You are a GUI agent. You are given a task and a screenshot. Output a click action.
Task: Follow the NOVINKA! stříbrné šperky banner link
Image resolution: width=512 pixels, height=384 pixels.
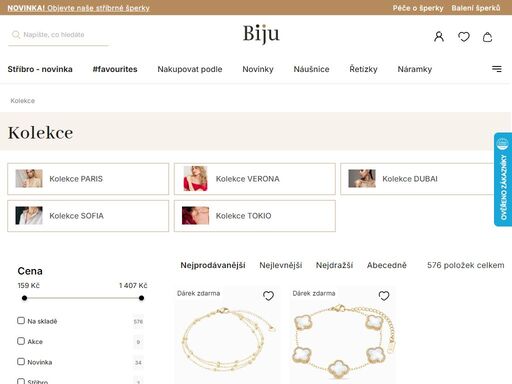click(x=78, y=8)
